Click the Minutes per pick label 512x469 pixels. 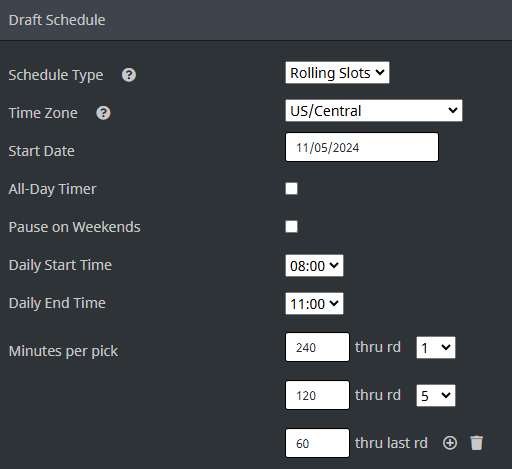tap(63, 351)
